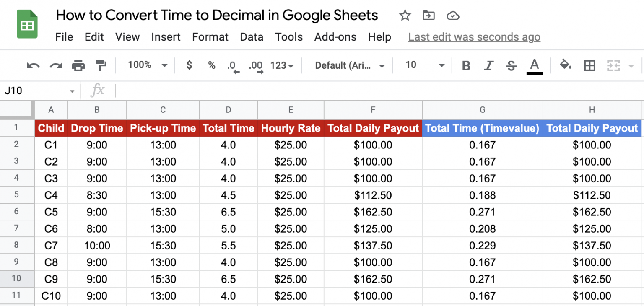This screenshot has height=306, width=644.
Task: Click the move to folder icon
Action: click(x=428, y=16)
